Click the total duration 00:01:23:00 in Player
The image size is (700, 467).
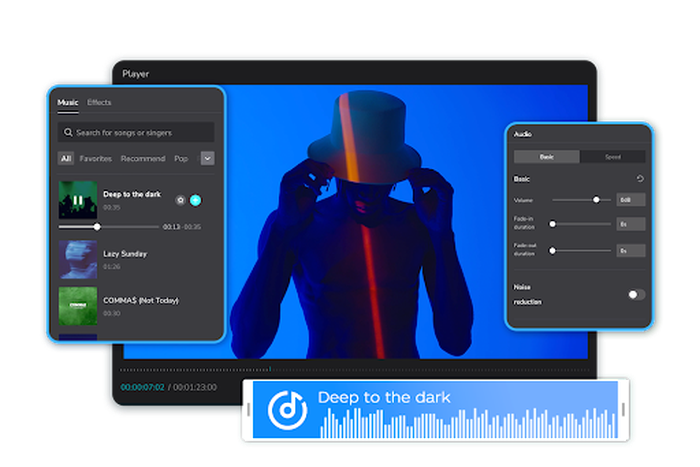[x=195, y=387]
